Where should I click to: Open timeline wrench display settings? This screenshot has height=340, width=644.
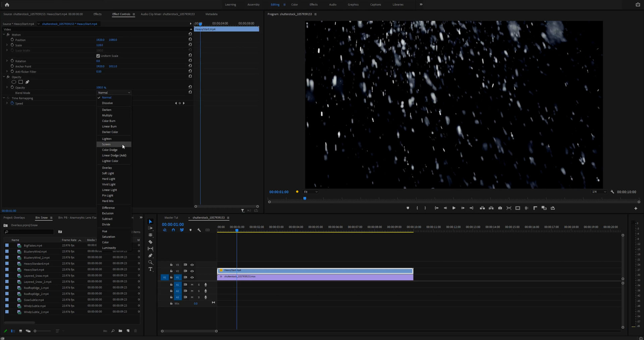(199, 230)
